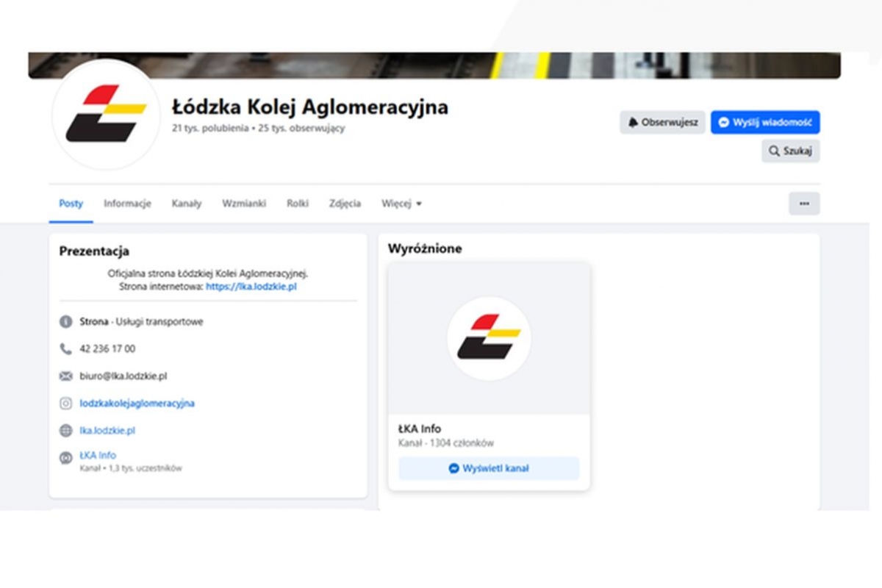Select the Zdjęcia tab
882x588 pixels.
(x=345, y=204)
